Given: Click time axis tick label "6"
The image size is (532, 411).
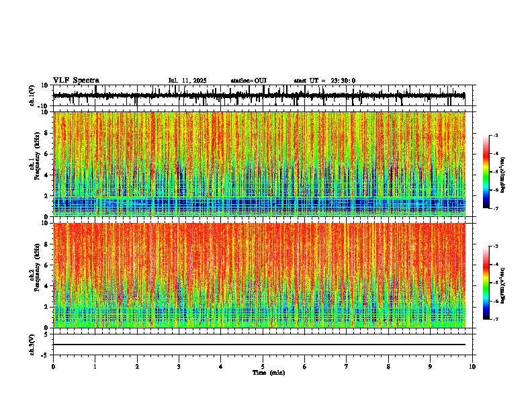Looking at the screenshot, I should pyautogui.click(x=305, y=367).
